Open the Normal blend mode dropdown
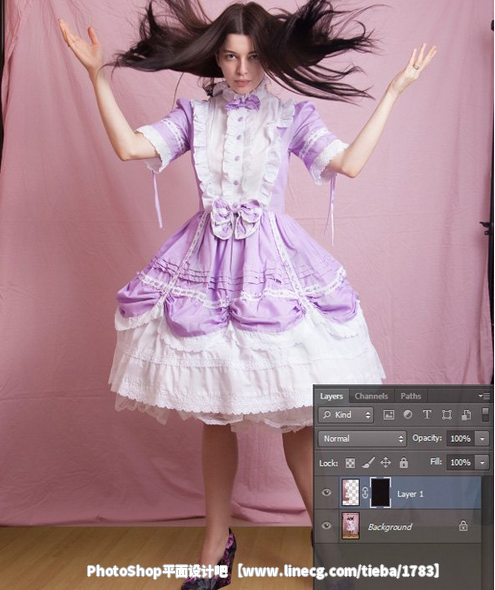Screen dimensions: 495x590 point(362,438)
